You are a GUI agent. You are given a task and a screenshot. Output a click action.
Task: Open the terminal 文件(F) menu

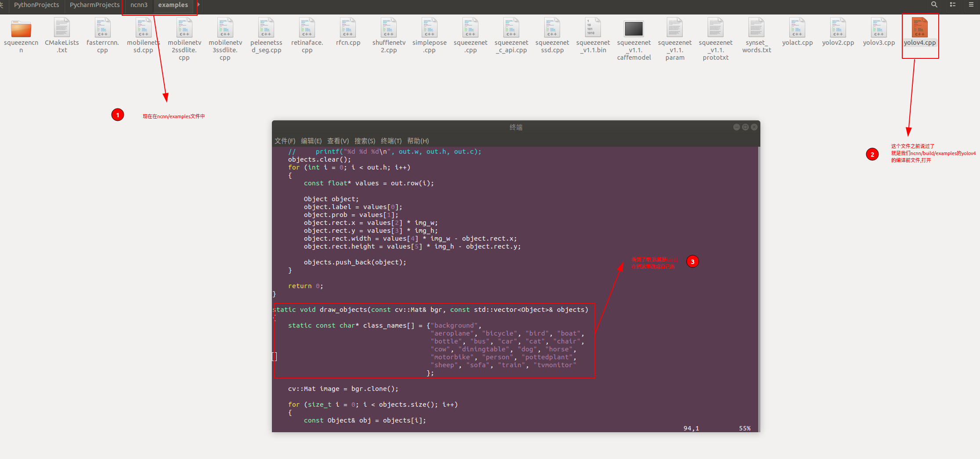tap(285, 141)
